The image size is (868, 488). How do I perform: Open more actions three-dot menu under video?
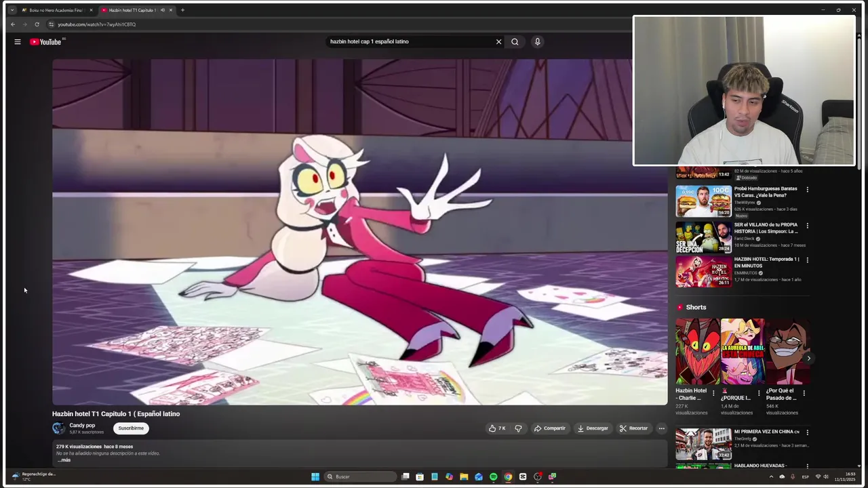(661, 428)
